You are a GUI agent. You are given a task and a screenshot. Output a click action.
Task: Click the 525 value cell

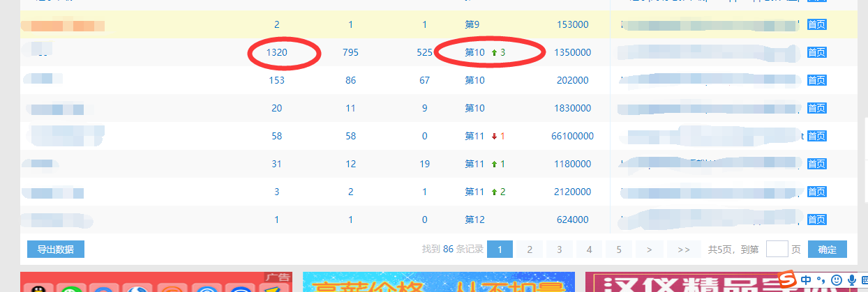[424, 52]
